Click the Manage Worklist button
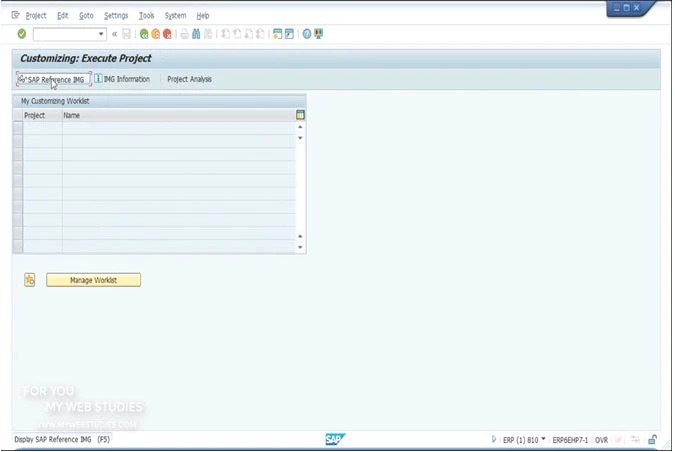675x452 pixels. [x=93, y=280]
